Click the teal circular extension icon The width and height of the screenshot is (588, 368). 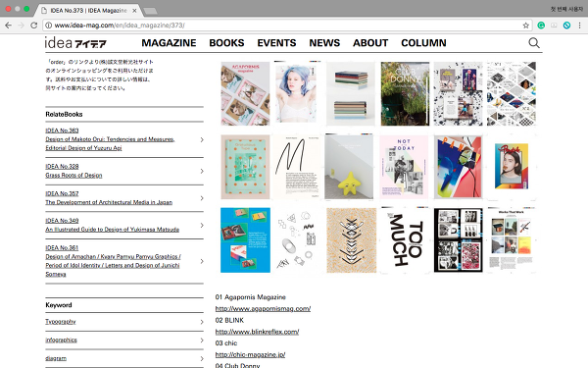click(566, 26)
